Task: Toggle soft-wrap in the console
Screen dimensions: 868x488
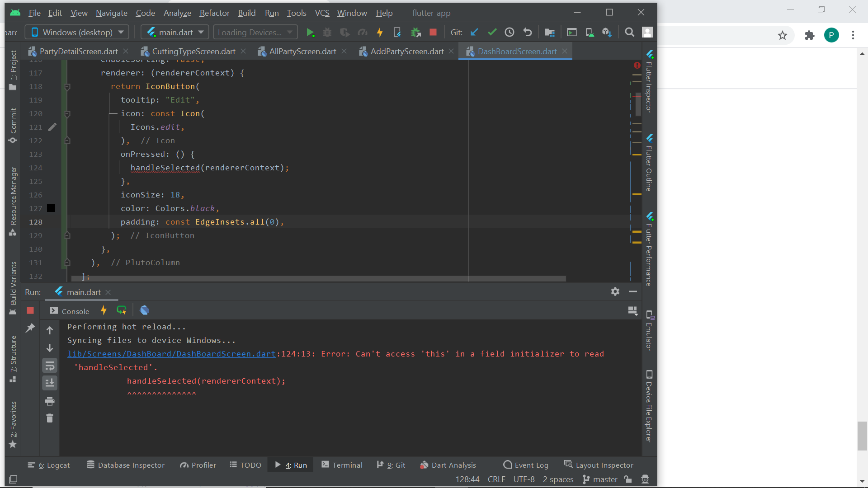Action: (50, 366)
